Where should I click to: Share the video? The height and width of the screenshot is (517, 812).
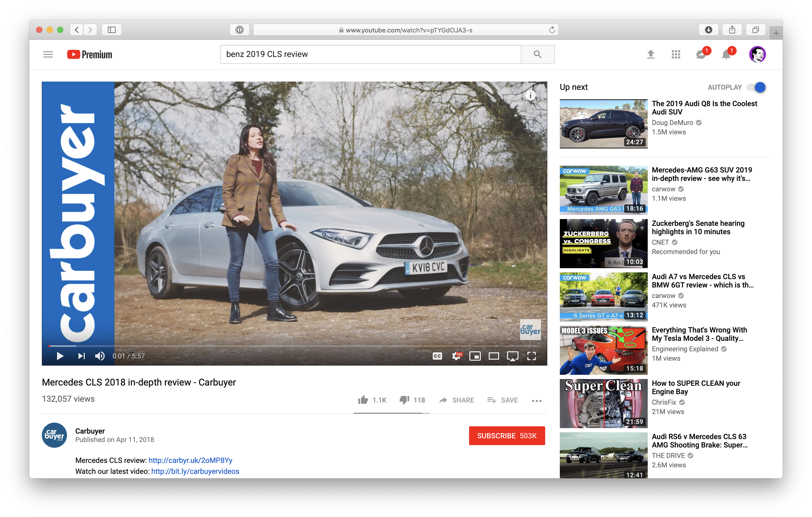456,400
